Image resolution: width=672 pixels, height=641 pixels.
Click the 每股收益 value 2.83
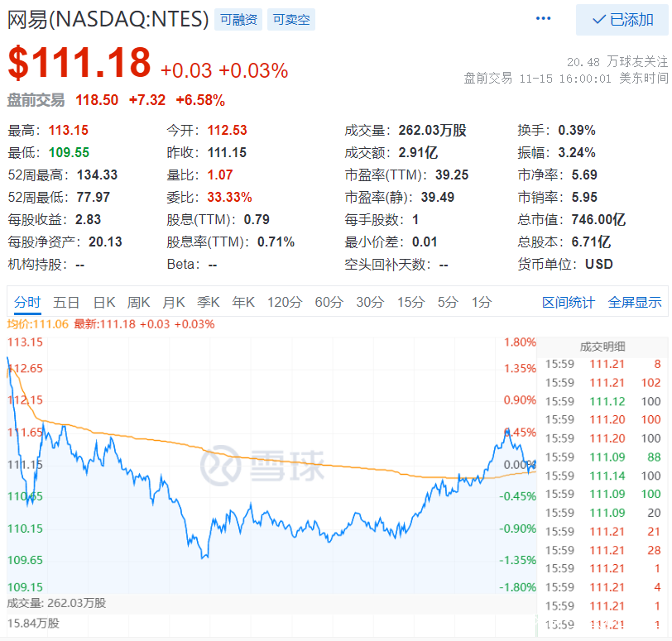tap(88, 219)
